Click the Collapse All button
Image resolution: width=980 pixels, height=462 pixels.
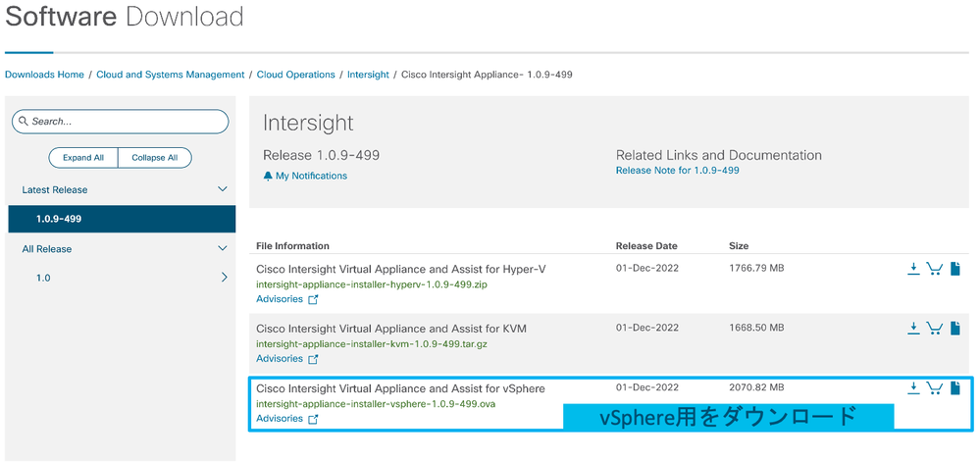click(154, 158)
